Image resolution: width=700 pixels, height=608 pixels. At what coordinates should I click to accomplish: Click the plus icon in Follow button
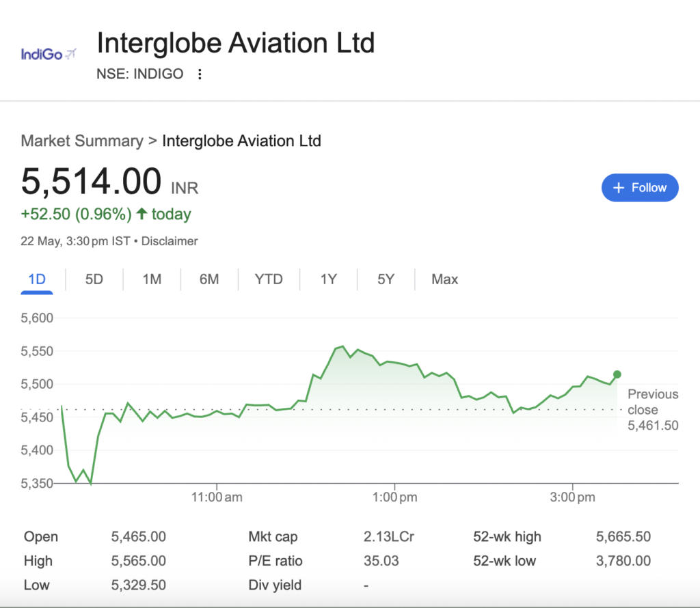619,188
